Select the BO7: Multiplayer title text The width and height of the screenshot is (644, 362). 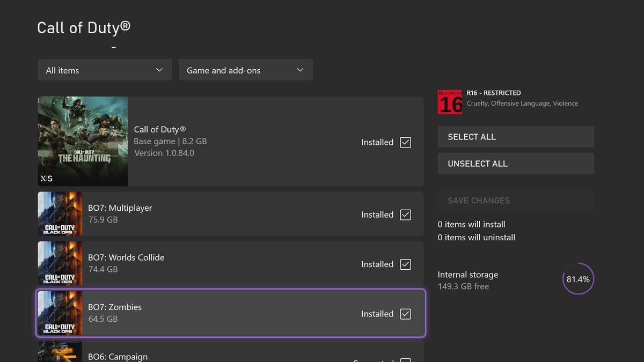click(x=120, y=208)
